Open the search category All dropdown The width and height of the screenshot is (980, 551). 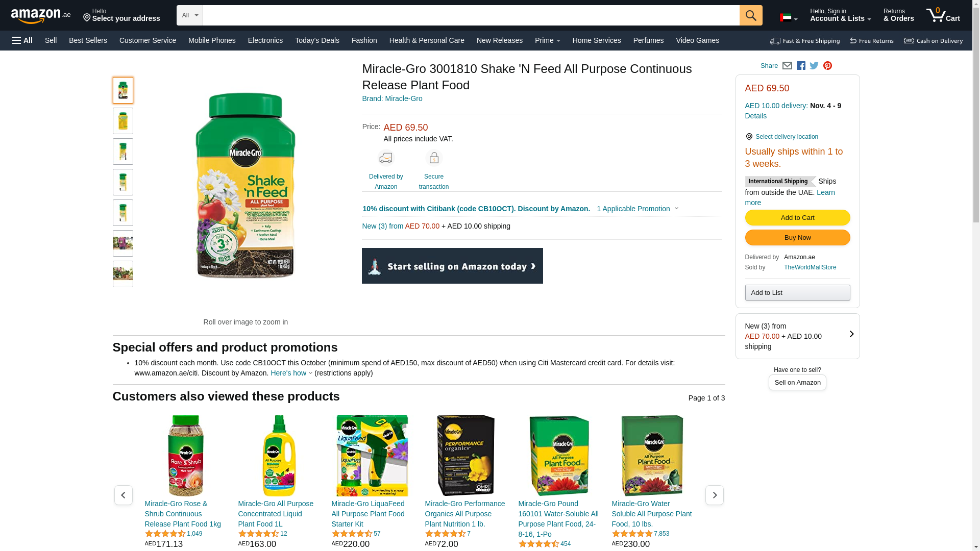pyautogui.click(x=190, y=15)
